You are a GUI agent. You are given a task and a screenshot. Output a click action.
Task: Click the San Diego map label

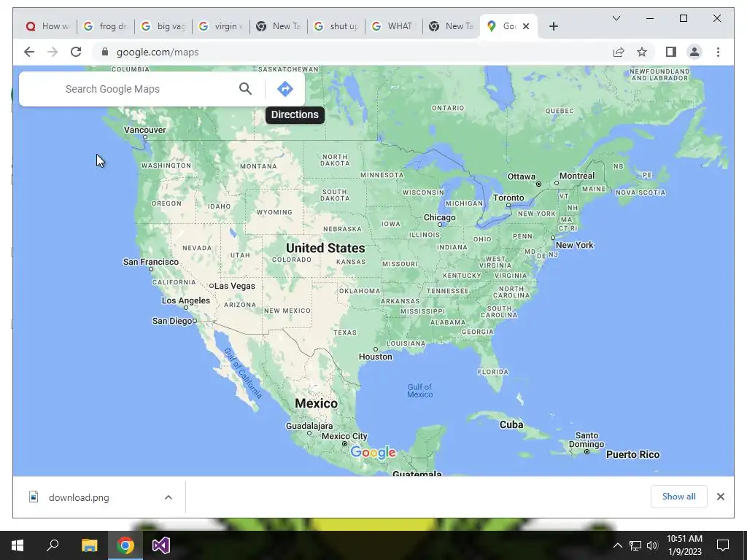172,321
